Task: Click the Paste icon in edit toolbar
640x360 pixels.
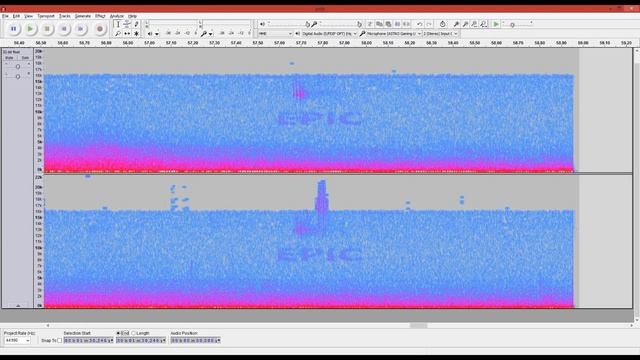Action: pyautogui.click(x=388, y=24)
